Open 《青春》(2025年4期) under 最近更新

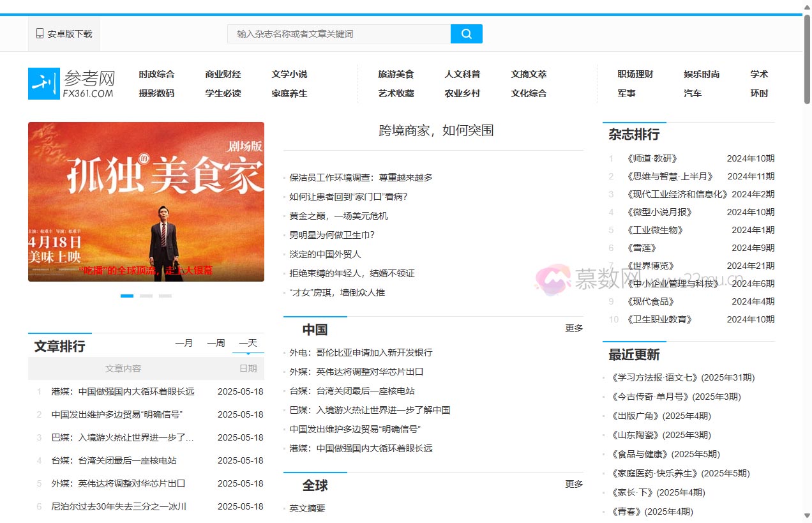654,511
